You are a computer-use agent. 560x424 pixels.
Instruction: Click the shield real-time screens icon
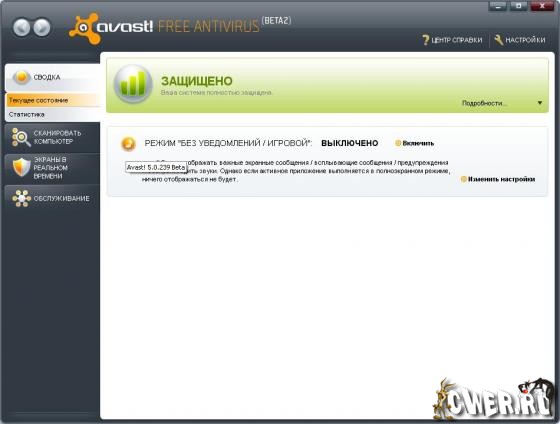(21, 167)
